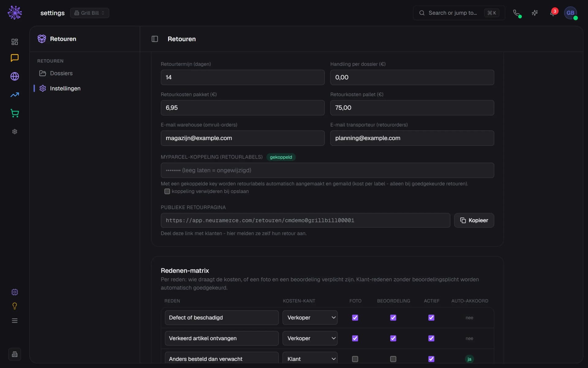Click the Kopieer button
Image resolution: width=588 pixels, height=368 pixels.
[x=474, y=220]
